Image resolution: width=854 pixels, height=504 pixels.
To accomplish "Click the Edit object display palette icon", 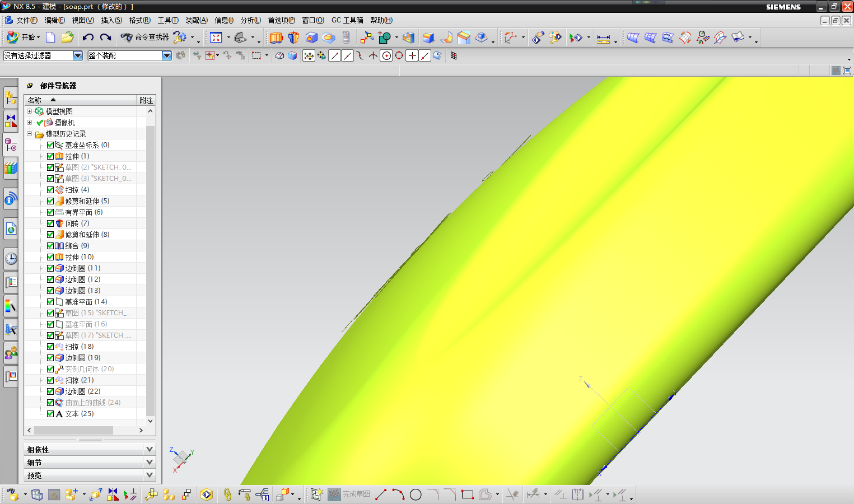I will pyautogui.click(x=555, y=38).
